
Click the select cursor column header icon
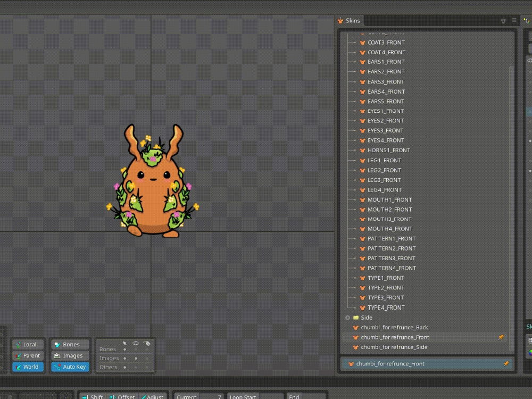124,343
